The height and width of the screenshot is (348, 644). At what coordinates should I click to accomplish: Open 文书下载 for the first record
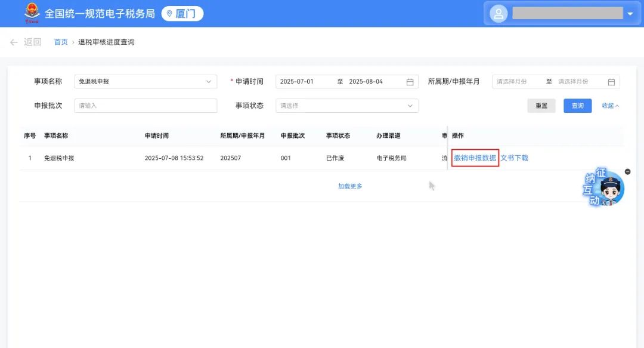coord(514,158)
